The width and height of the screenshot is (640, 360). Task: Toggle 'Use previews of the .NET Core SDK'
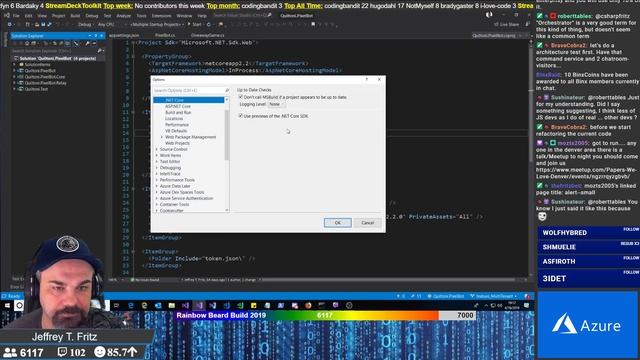pos(241,116)
